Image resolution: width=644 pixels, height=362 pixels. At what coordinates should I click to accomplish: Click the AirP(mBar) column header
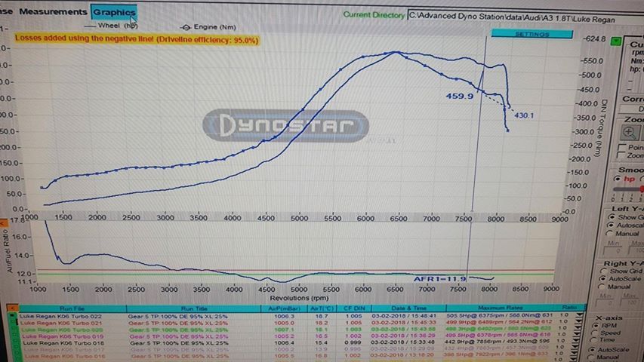pos(284,308)
